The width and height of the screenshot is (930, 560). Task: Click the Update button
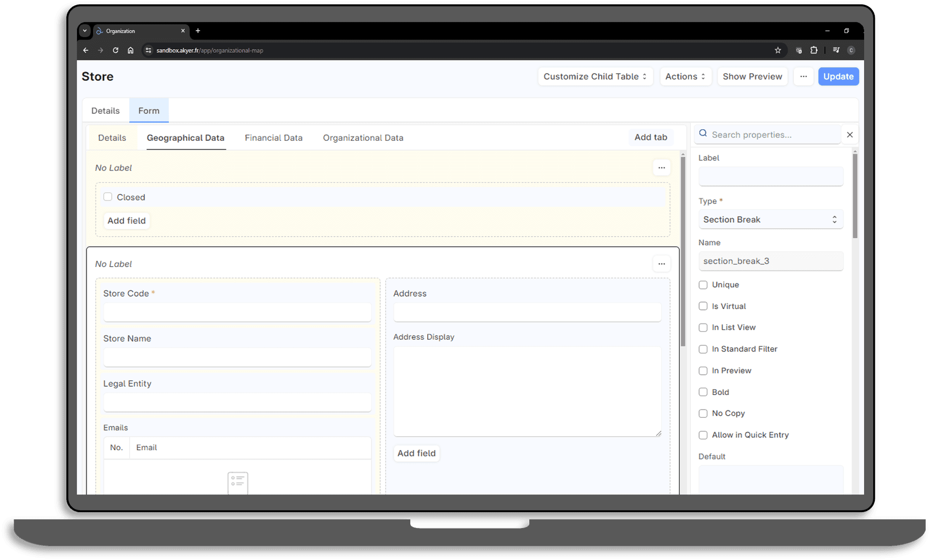click(x=838, y=76)
